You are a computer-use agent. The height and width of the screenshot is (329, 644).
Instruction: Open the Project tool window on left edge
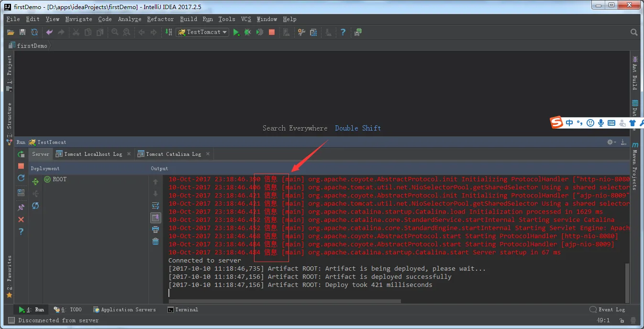[x=9, y=73]
